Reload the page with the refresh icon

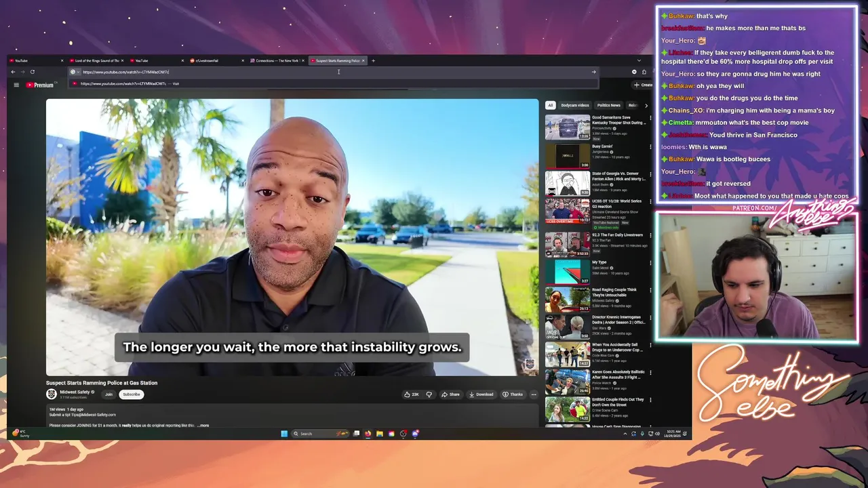(32, 72)
